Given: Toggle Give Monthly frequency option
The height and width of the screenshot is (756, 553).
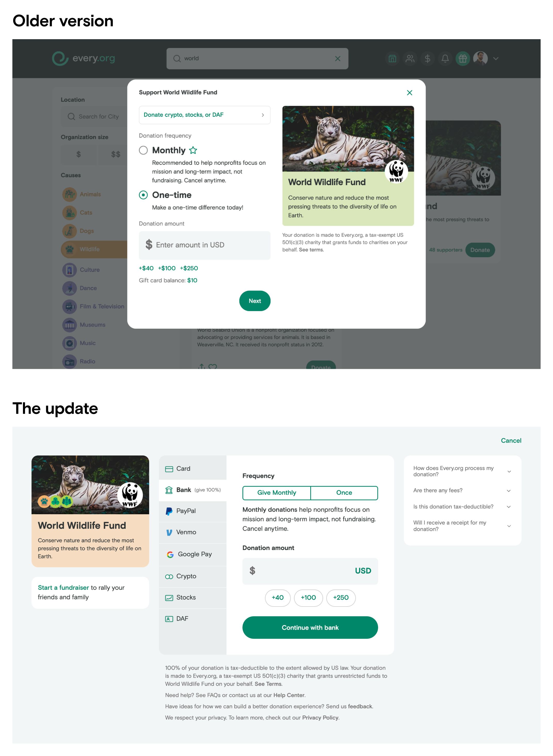Looking at the screenshot, I should point(276,493).
